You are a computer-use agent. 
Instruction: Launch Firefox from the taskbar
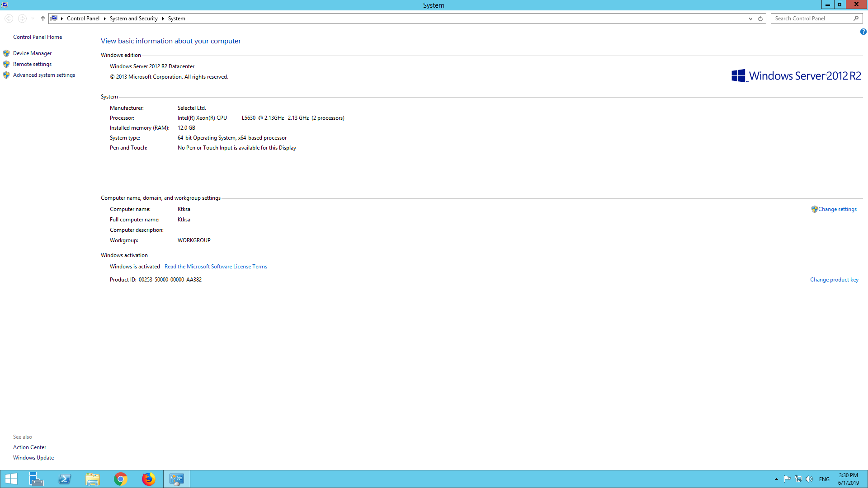148,479
